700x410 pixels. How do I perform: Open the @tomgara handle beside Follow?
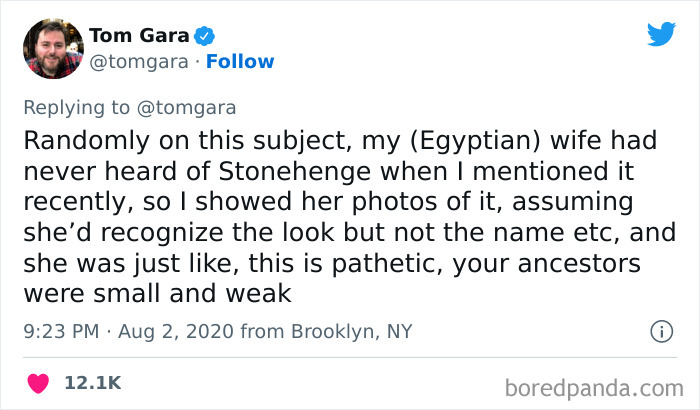coord(139,62)
